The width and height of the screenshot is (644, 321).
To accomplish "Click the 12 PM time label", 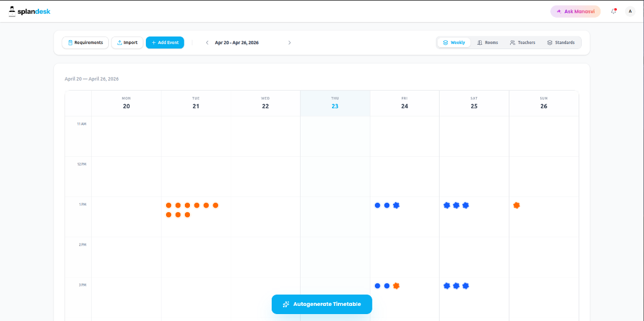I will point(81,164).
